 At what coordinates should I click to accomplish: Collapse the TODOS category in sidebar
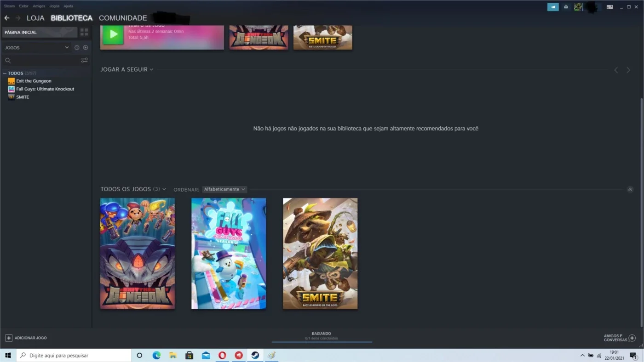point(5,74)
